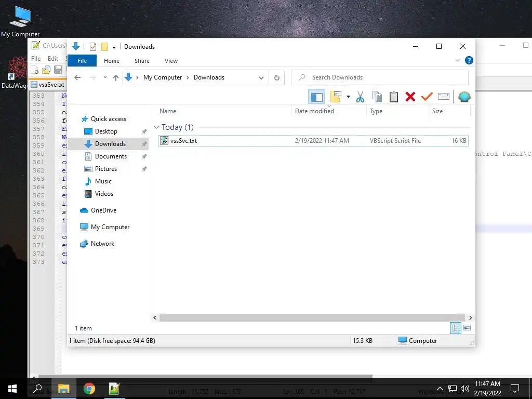Select the vssSvc.txt file

tap(313, 140)
